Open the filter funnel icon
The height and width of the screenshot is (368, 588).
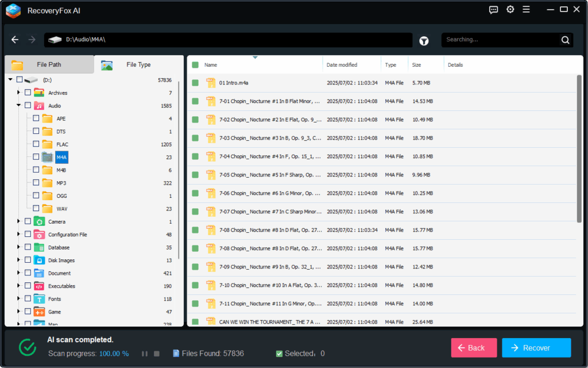[x=424, y=41]
